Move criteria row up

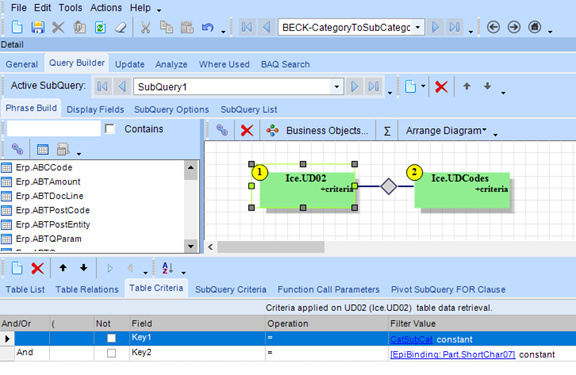(x=63, y=268)
